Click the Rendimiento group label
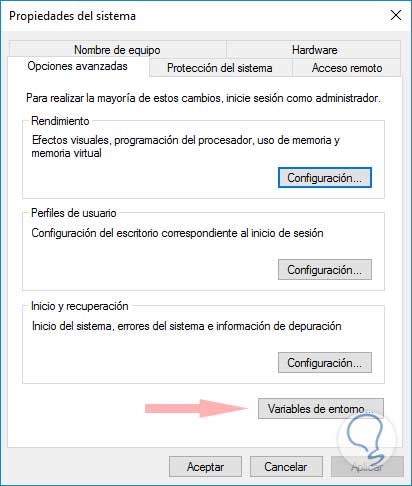The height and width of the screenshot is (486, 412). (60, 121)
